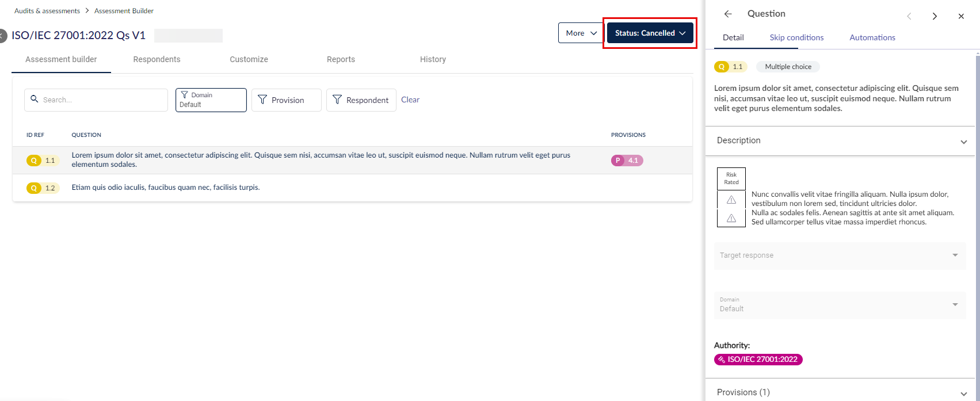This screenshot has width=980, height=401.
Task: Click the question text in detail panel
Action: click(836, 98)
